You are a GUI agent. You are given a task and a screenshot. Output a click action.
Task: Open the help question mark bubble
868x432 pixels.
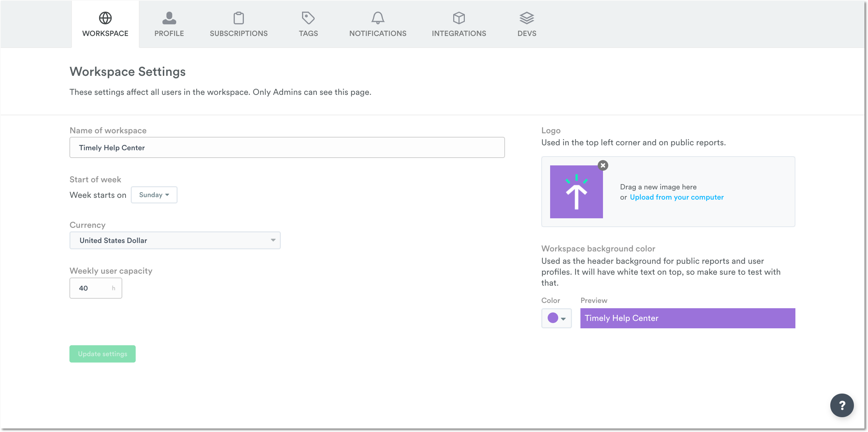click(x=842, y=405)
